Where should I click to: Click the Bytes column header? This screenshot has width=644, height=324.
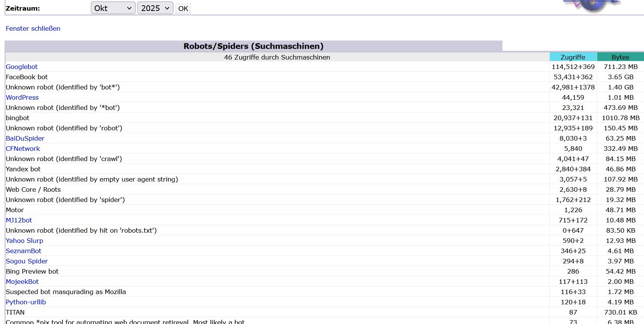[x=620, y=57]
